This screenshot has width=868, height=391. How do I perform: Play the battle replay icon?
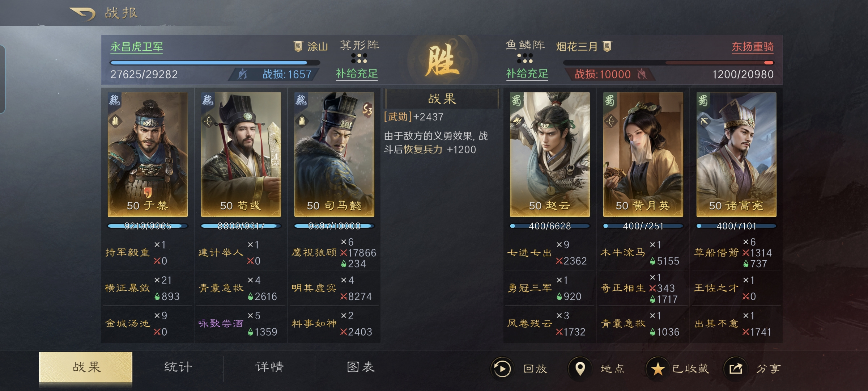(502, 369)
